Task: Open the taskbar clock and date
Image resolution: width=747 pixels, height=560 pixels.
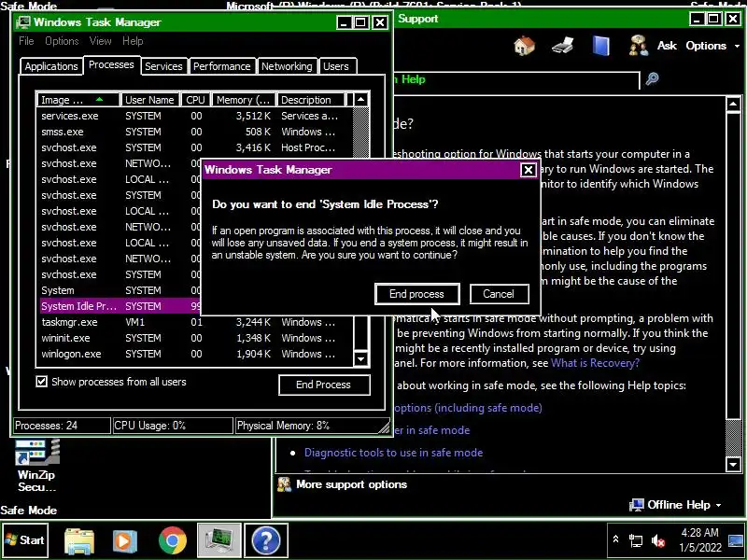Action: coord(699,540)
